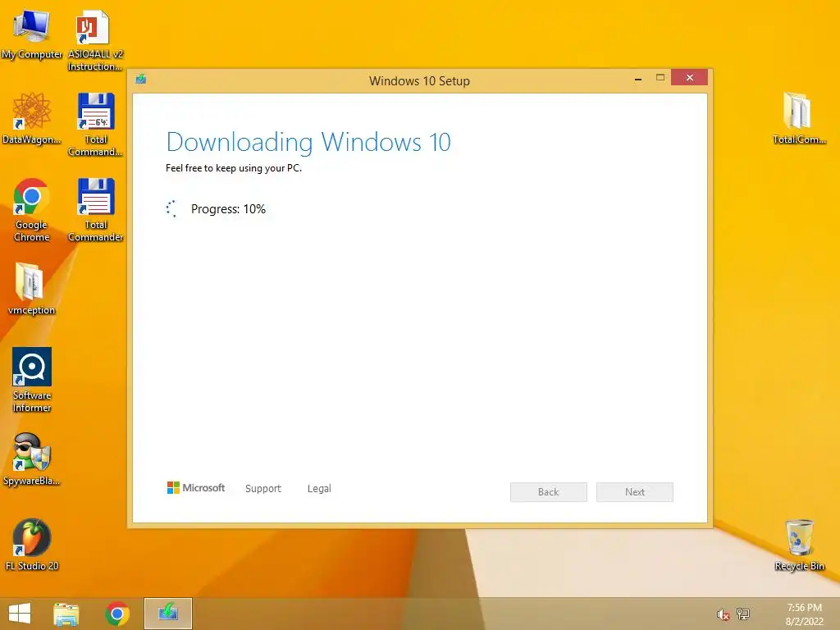
Task: Select the SpywareBlaster desktop shortcut
Action: coord(32,459)
